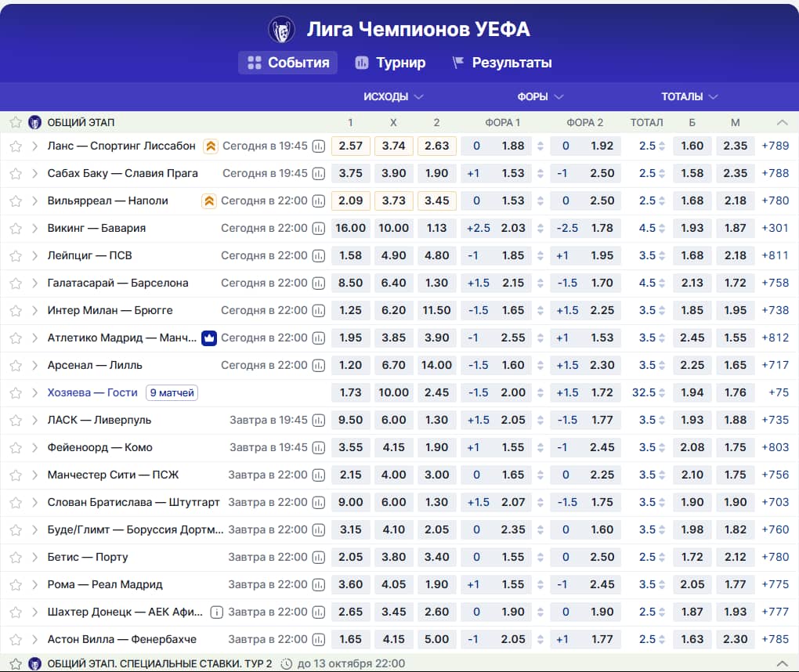Image resolution: width=799 pixels, height=672 pixels.
Task: Toggle favorite star for ОБЩИЙ ЭТАП section
Action: 16,122
